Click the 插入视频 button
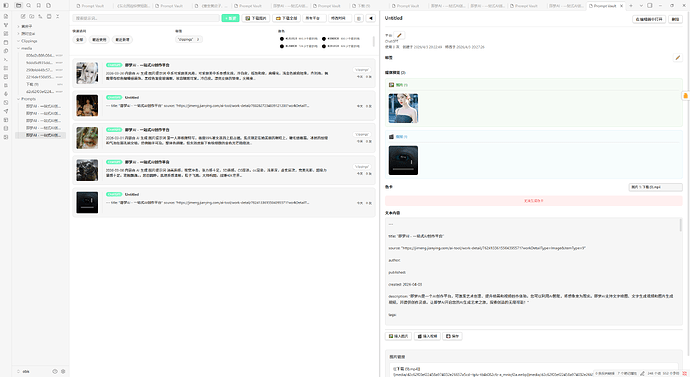The height and width of the screenshot is (377, 690). [427, 336]
